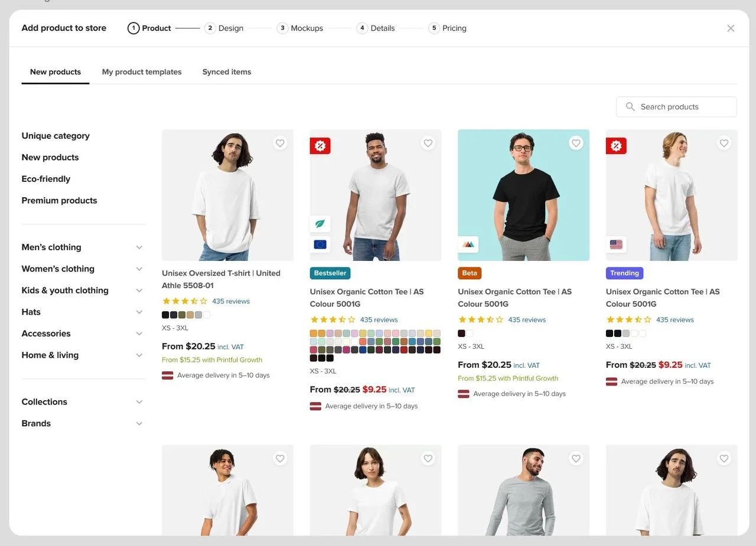756x546 pixels.
Task: Close the Add product to store dialog
Action: coord(731,28)
